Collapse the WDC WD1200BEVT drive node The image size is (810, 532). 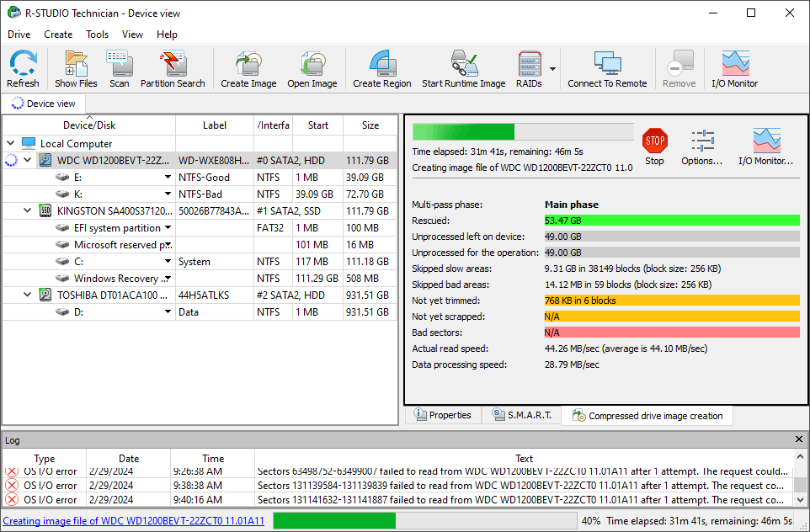point(28,160)
